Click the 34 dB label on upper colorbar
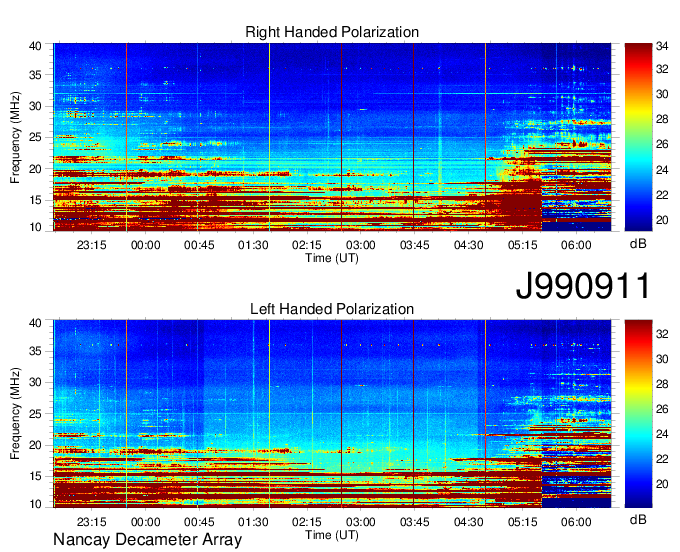Viewport: 680px width, 552px height. tap(662, 46)
